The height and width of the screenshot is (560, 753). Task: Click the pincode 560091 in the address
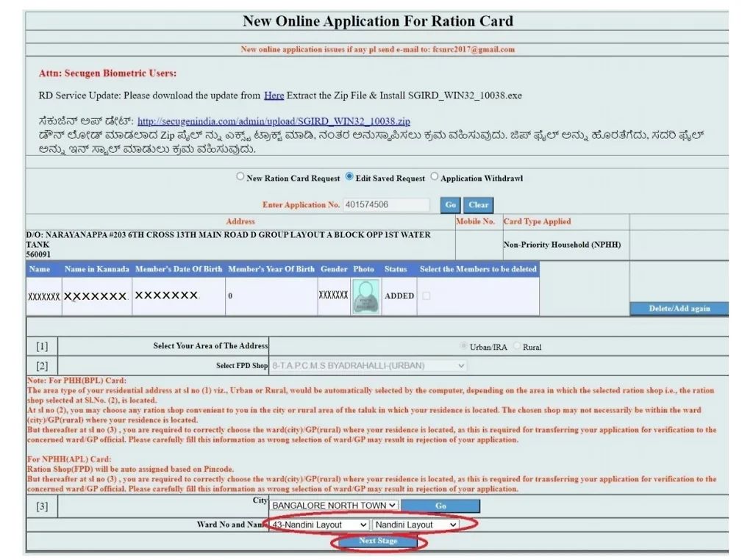38,254
